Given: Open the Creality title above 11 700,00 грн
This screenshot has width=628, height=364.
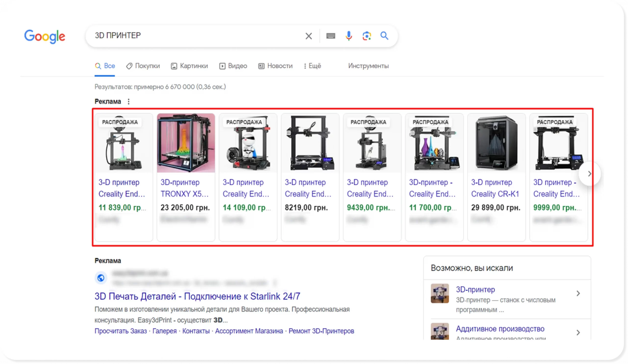Looking at the screenshot, I should tap(432, 188).
